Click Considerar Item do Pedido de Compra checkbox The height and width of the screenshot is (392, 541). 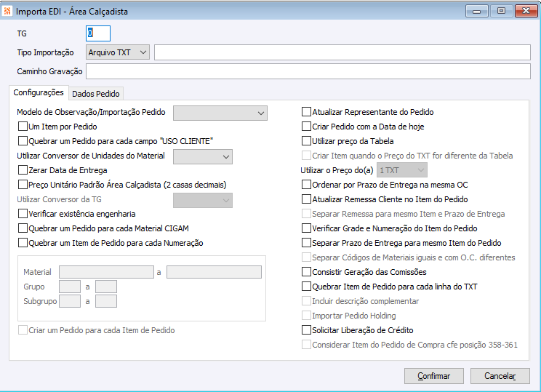[306, 345]
